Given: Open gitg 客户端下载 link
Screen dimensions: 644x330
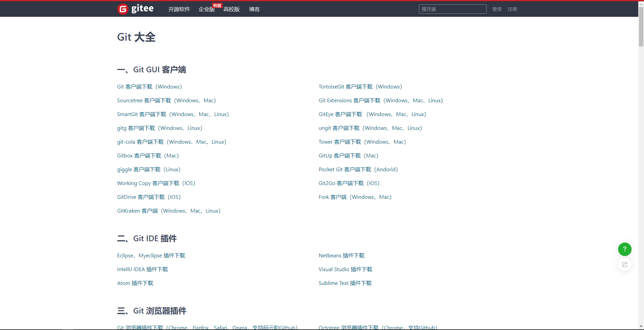Looking at the screenshot, I should [160, 128].
